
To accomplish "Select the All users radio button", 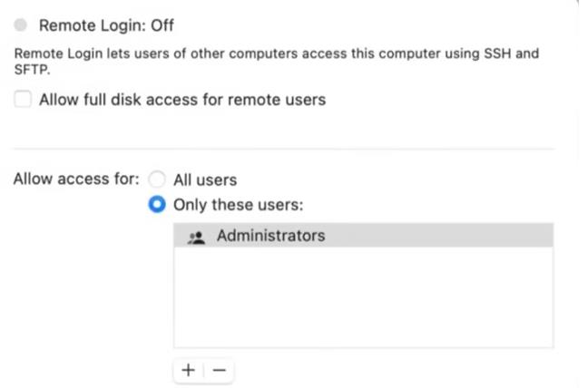I will (157, 179).
